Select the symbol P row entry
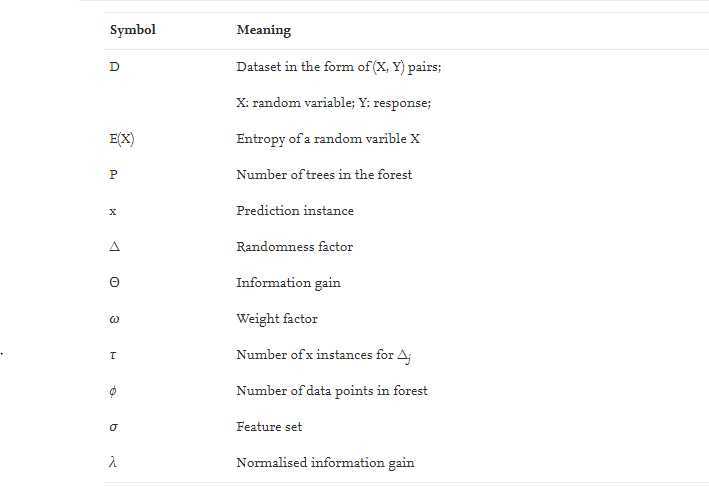 113,174
